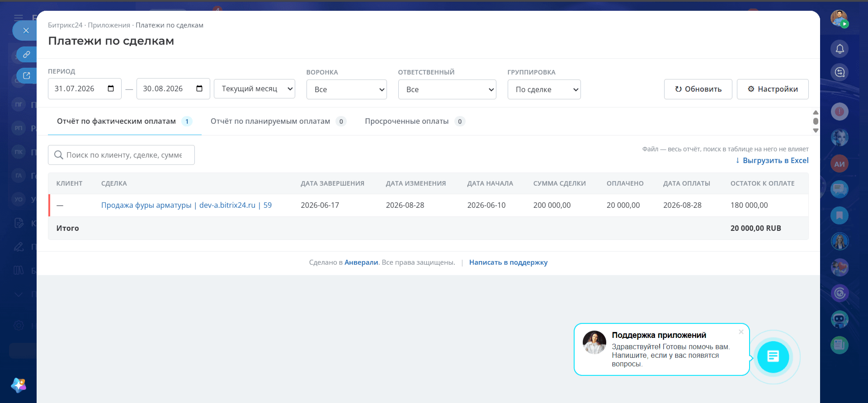Click the Дата оплаты column header
868x403 pixels.
[686, 183]
